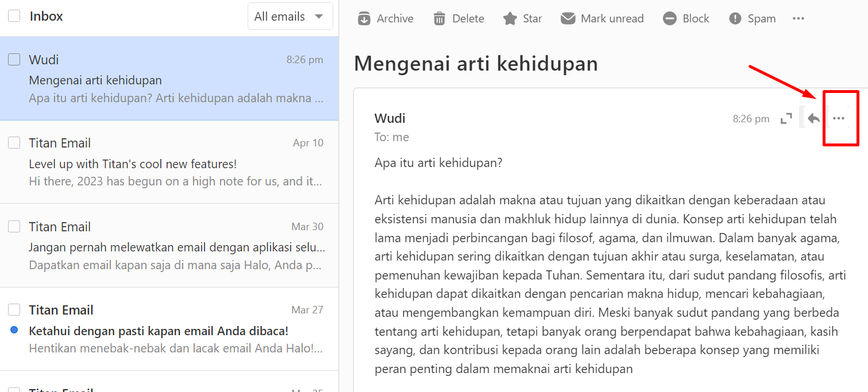Tick the select-all Inbox checkbox
The image size is (868, 392).
point(14,16)
